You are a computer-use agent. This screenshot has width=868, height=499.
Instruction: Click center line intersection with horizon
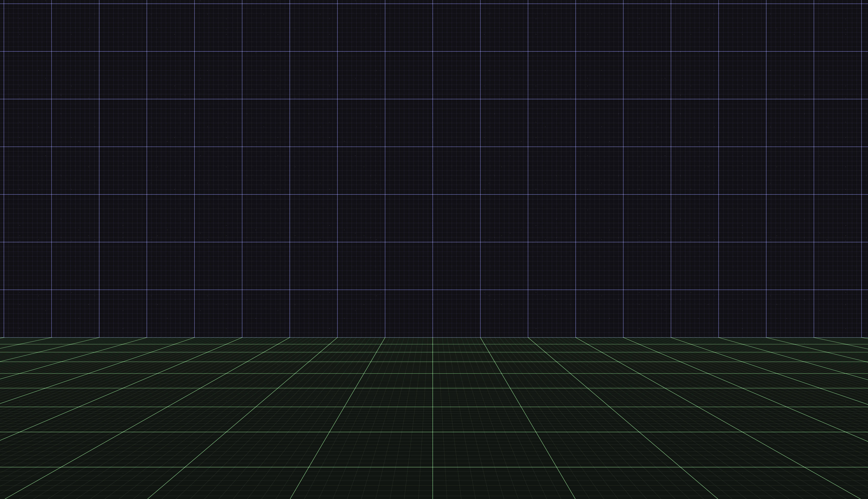[x=432, y=338]
